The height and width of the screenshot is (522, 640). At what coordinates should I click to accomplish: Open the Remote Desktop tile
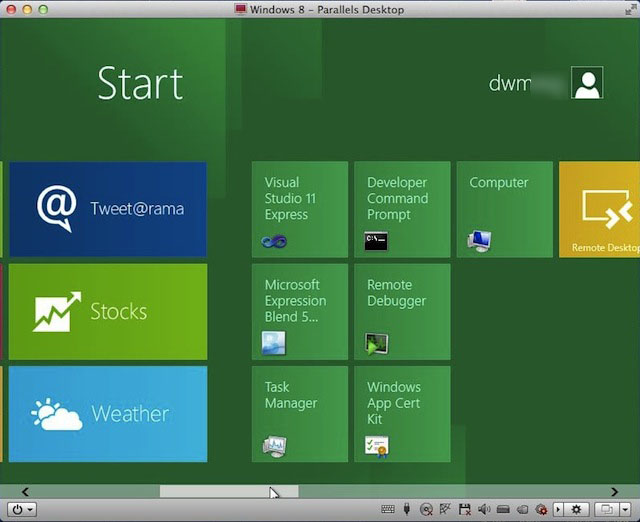point(599,209)
